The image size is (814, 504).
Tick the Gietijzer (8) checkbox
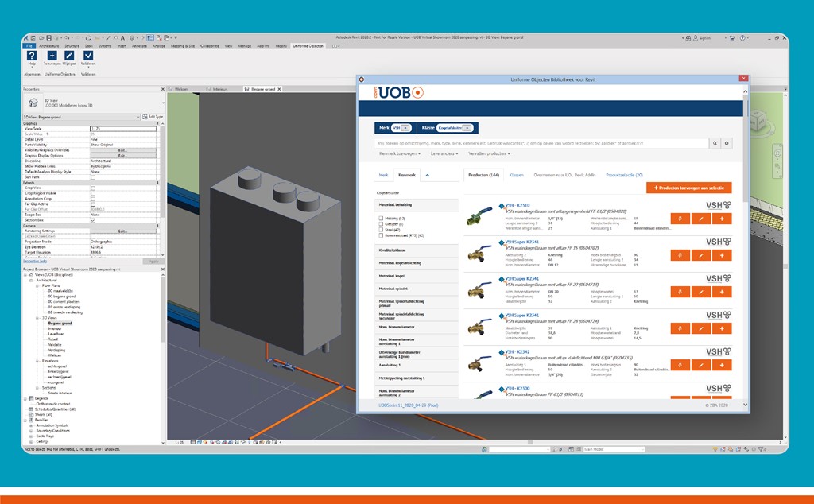pos(381,223)
